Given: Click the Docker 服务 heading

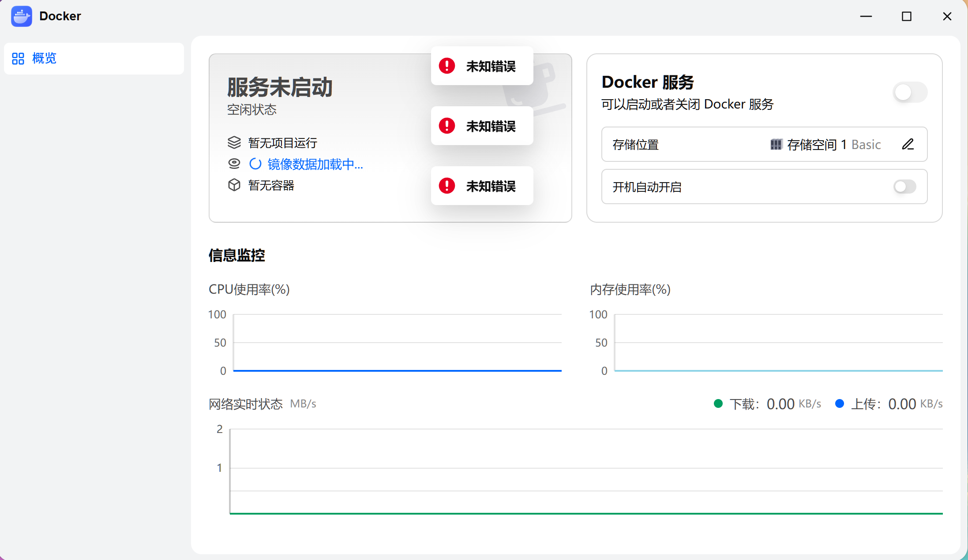Looking at the screenshot, I should click(x=648, y=82).
